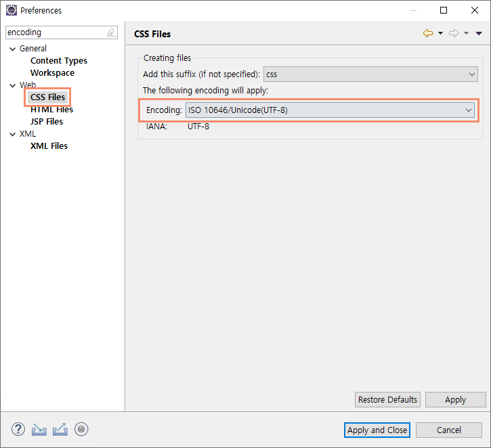Click the Apply button
Viewport: 491px width, 448px height.
(x=455, y=399)
